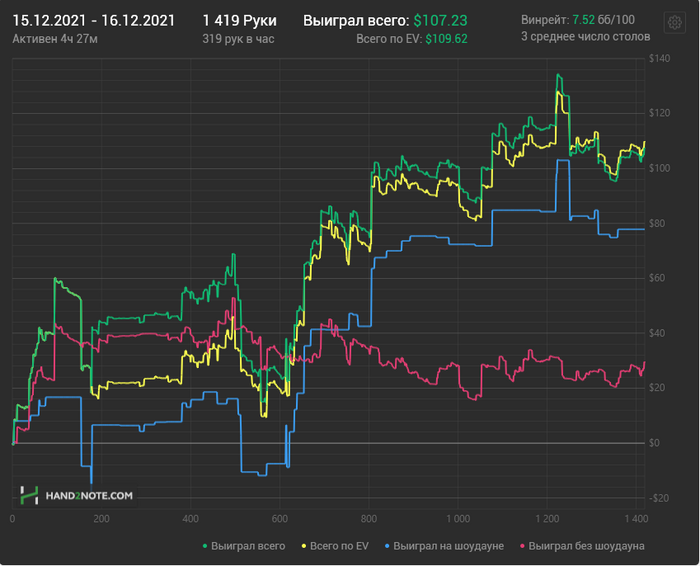Click the '-$20' y-axis label
Viewport: 700px width, 566px height.
click(658, 499)
